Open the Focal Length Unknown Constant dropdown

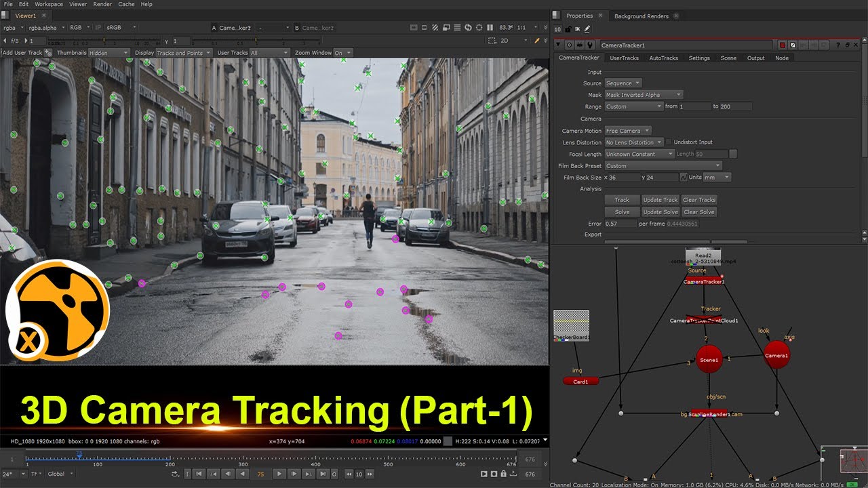pos(639,154)
